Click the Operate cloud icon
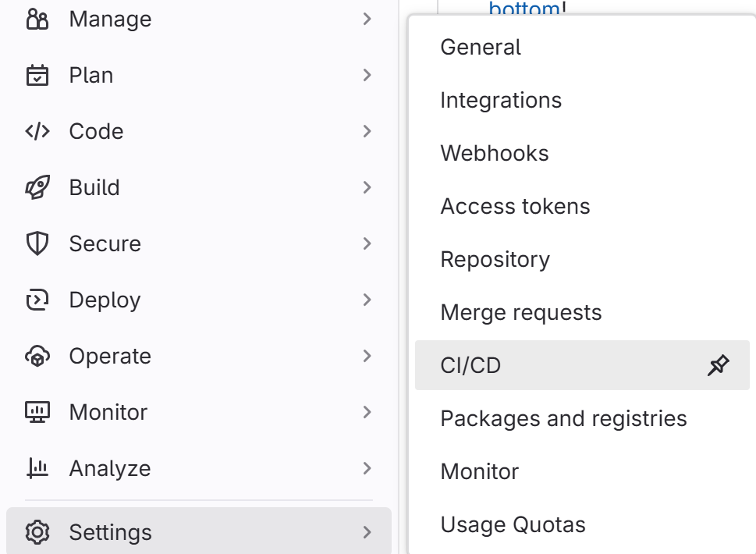This screenshot has width=756, height=554. coord(37,356)
